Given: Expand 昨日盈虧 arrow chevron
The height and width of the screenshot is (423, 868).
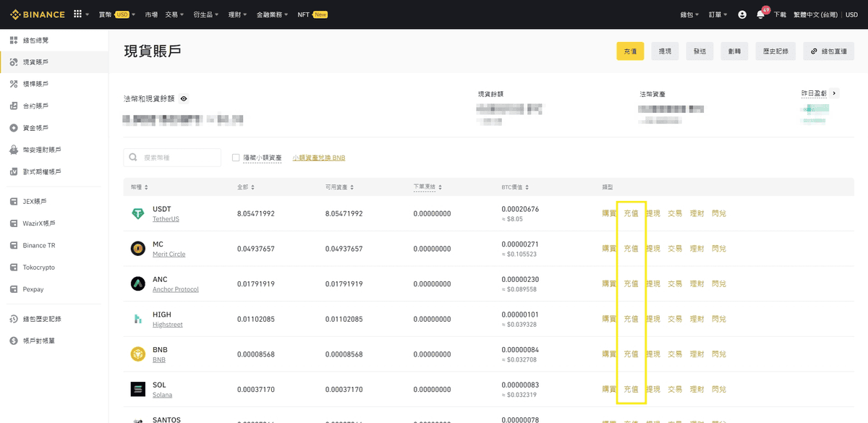Looking at the screenshot, I should click(x=834, y=93).
